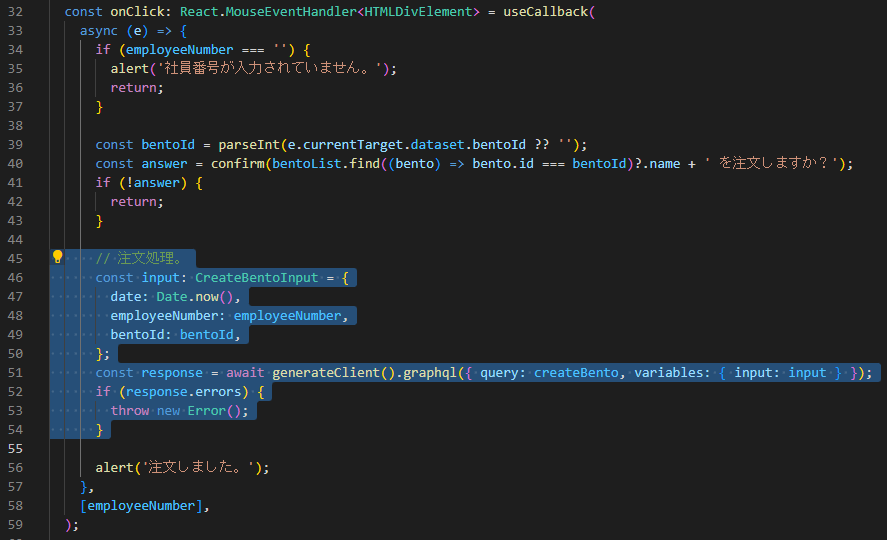The width and height of the screenshot is (887, 540).
Task: Click the 'await' keyword
Action: (245, 373)
